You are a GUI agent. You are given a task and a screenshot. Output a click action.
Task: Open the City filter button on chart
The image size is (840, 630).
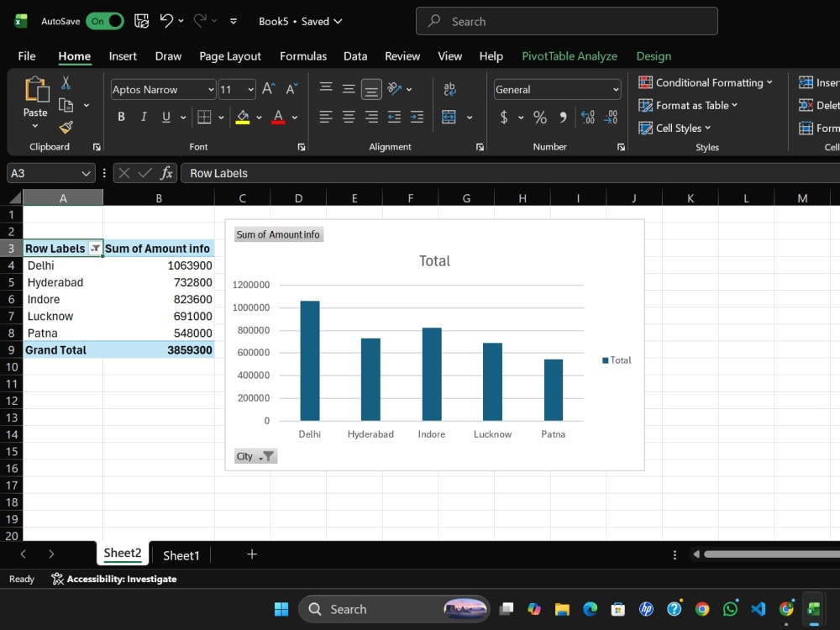[x=255, y=456]
